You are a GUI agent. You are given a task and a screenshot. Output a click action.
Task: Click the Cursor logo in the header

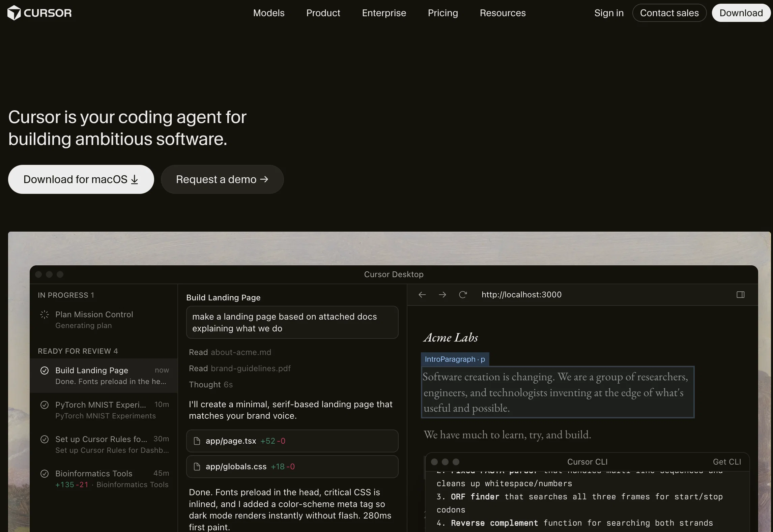[39, 13]
